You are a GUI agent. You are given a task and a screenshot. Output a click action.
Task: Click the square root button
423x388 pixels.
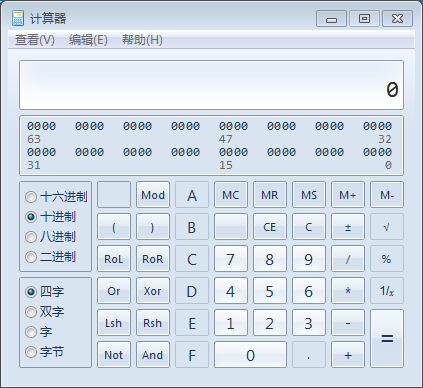(x=387, y=227)
